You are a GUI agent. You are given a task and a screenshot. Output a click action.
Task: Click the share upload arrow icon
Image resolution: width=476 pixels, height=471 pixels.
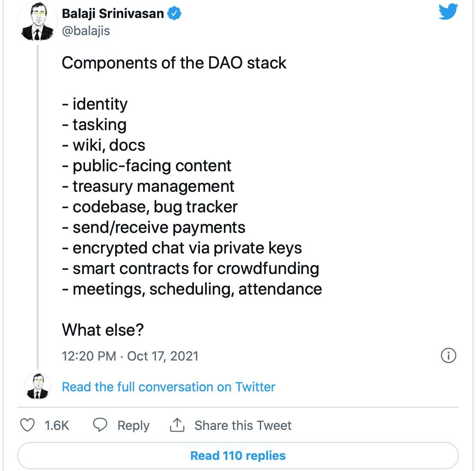(177, 425)
